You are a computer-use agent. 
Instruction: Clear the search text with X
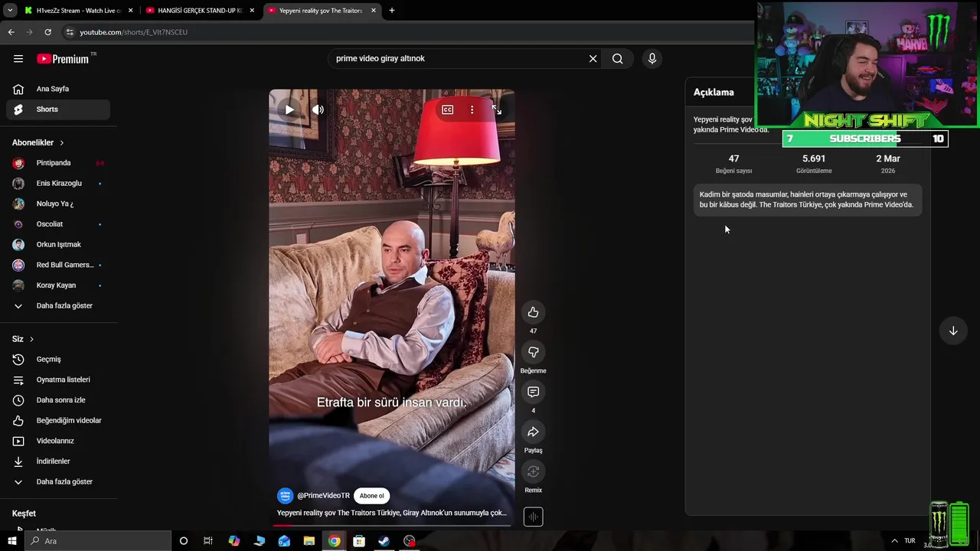pos(593,59)
